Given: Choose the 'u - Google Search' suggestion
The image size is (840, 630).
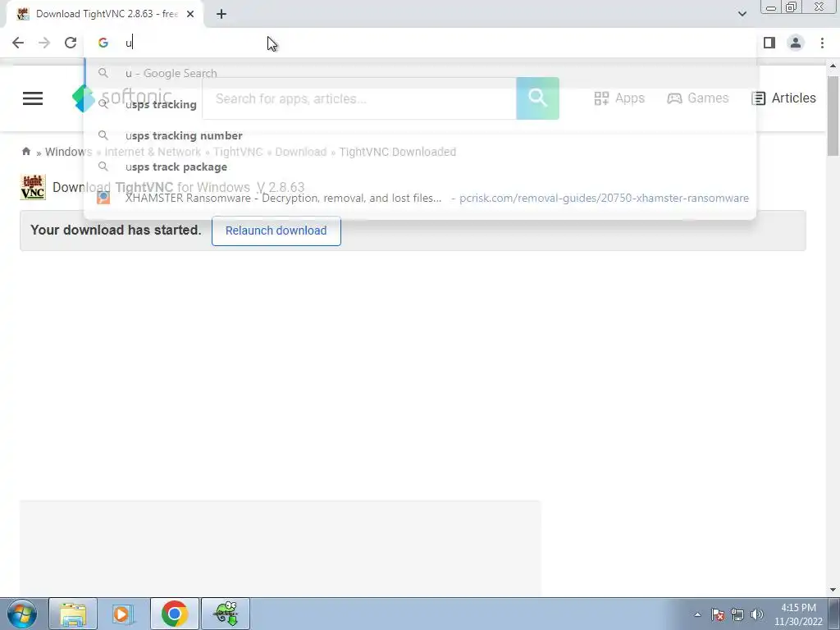Looking at the screenshot, I should [421, 73].
